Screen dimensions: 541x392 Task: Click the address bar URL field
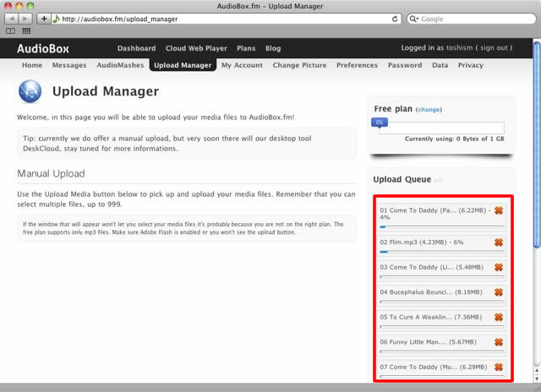pos(226,19)
